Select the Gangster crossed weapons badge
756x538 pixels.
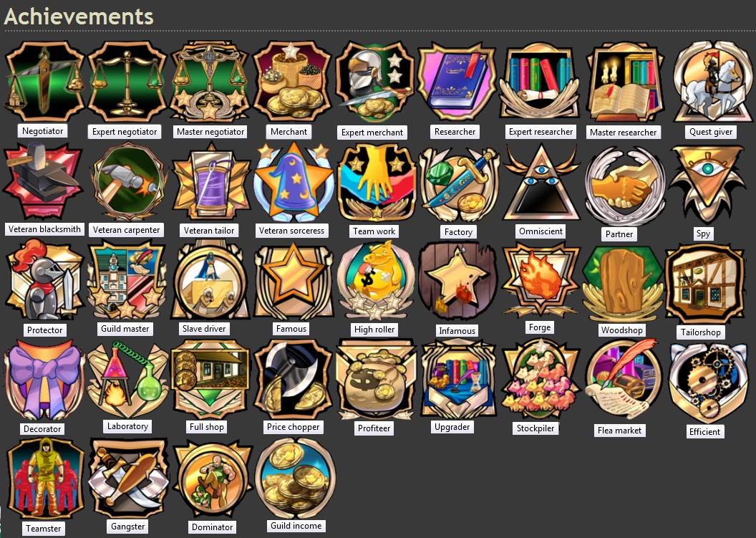coord(128,479)
